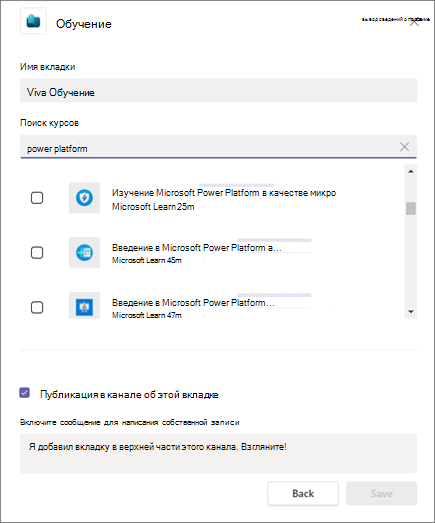
Task: Tick the checkbox for the 47m course
Action: 37,307
